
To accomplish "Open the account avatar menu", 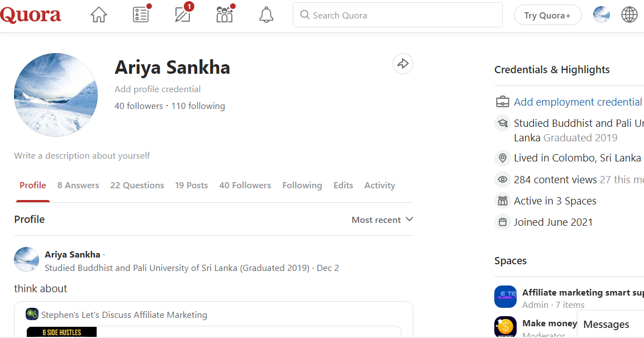I will point(602,15).
